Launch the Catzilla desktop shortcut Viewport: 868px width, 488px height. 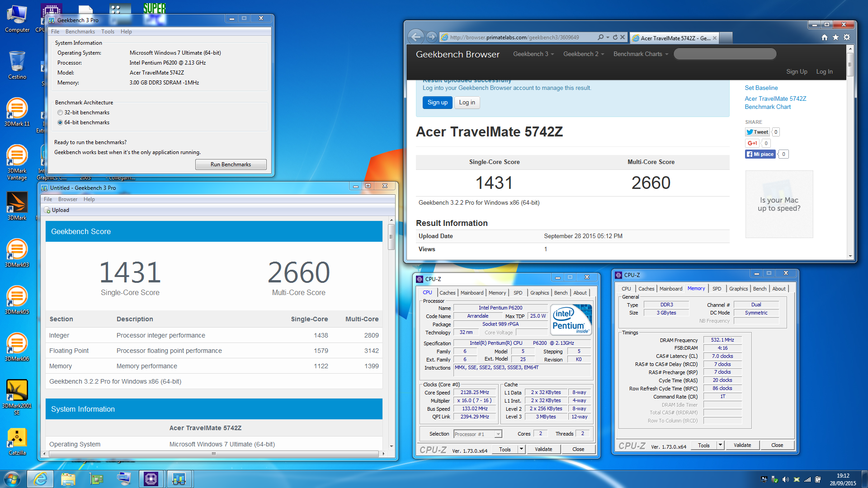pyautogui.click(x=17, y=441)
